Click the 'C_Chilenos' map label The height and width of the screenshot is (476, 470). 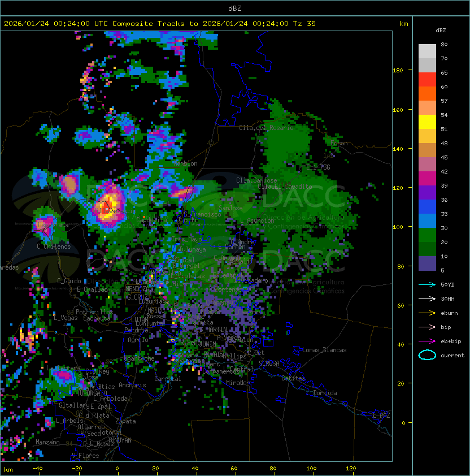(54, 246)
